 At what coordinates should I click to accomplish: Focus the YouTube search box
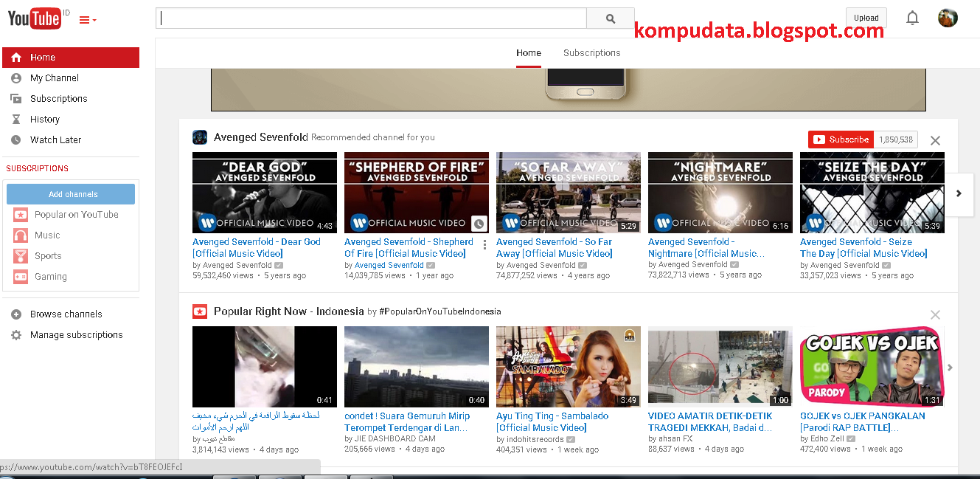tap(371, 18)
